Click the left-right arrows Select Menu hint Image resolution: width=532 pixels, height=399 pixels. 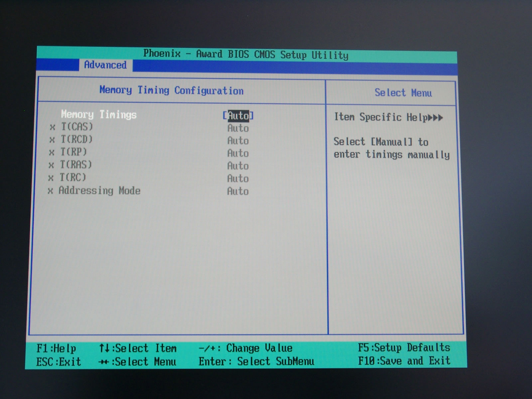tap(137, 362)
